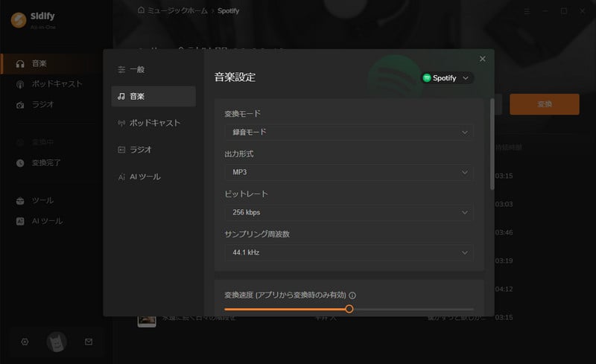Click the headphones icon in sidebar
This screenshot has height=364, width=596.
20,64
